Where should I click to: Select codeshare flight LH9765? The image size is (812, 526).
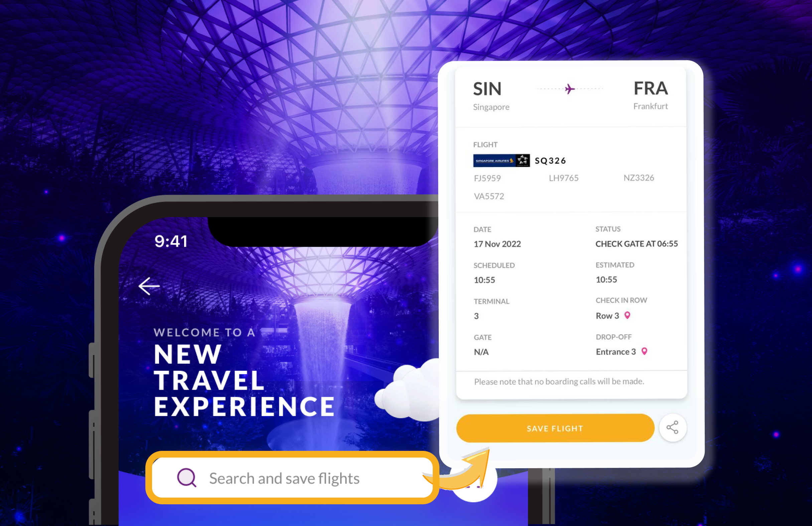pos(564,178)
